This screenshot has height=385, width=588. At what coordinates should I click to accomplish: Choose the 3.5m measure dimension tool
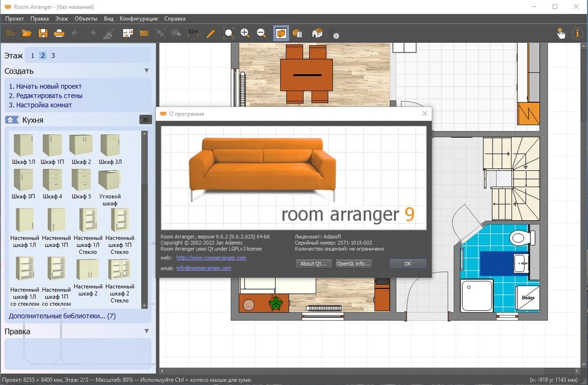[x=193, y=33]
